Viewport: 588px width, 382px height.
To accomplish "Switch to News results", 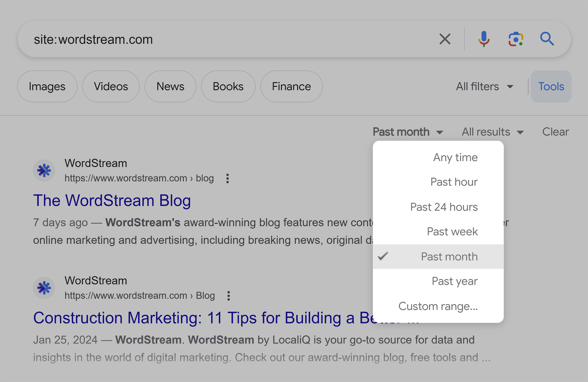I will (170, 86).
